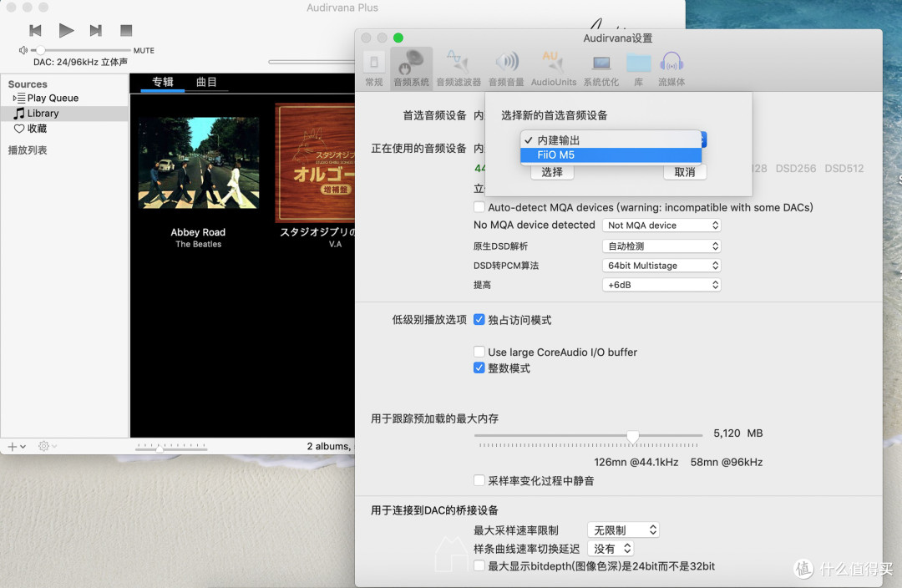Start playback with the play button
Screen dimensions: 902x588
pos(66,30)
